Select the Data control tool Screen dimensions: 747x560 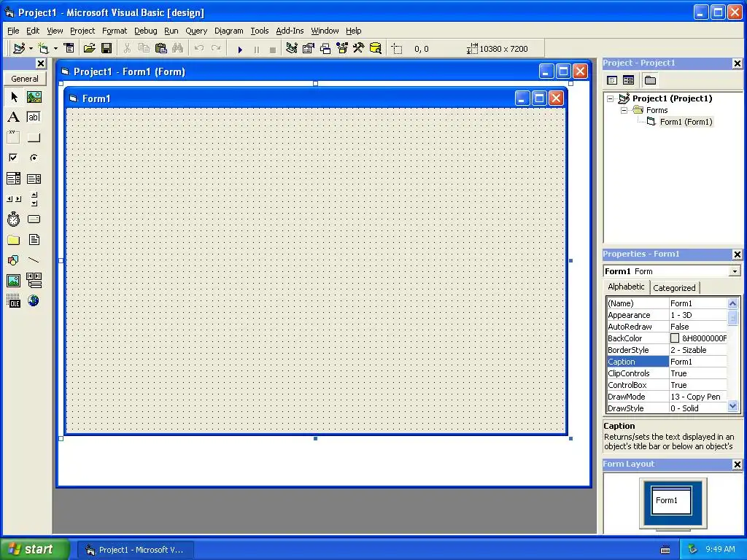pyautogui.click(x=34, y=281)
